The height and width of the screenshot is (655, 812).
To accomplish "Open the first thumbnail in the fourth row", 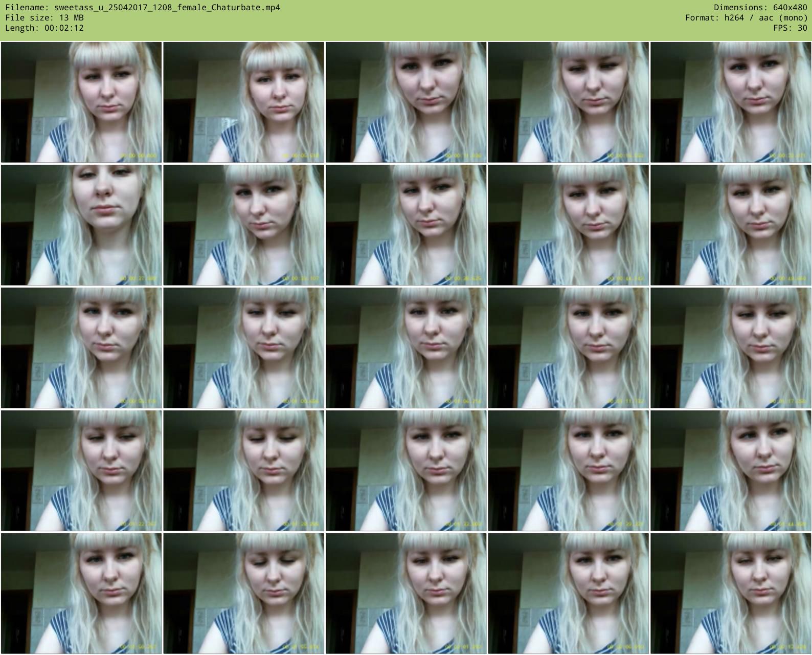I will (x=81, y=471).
